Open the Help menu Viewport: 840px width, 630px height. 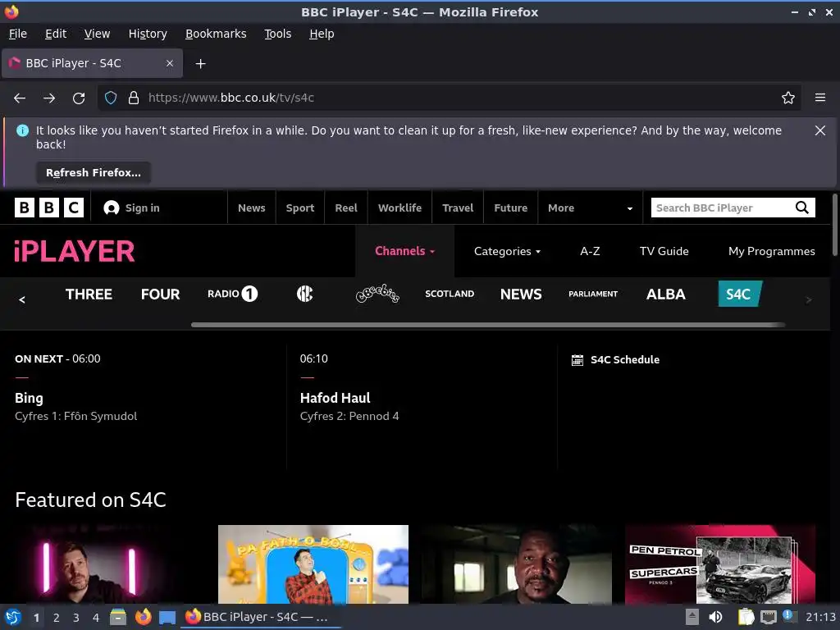(x=322, y=34)
